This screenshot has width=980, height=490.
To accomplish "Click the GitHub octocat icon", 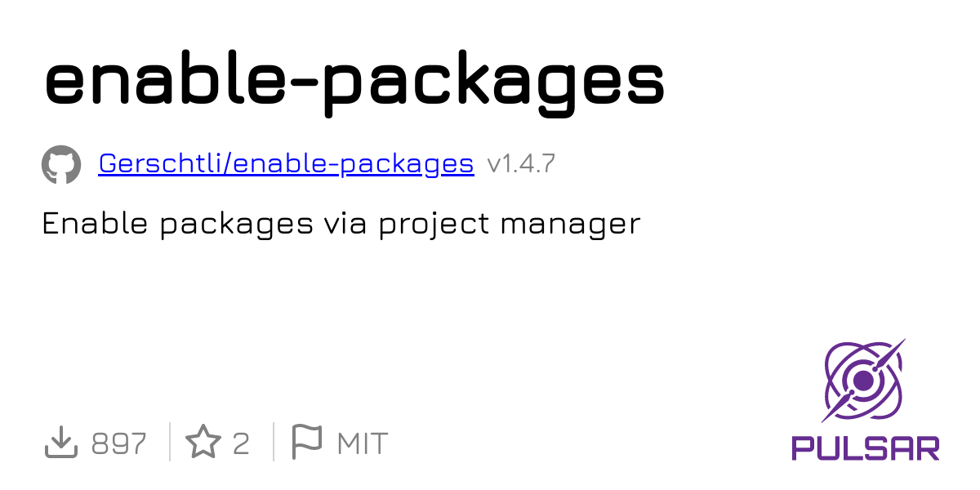I will tap(61, 165).
